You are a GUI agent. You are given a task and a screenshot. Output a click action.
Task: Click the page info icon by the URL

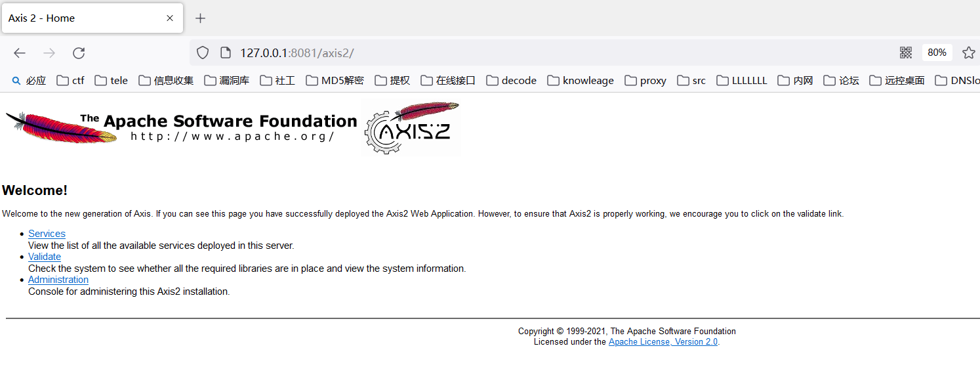(225, 53)
